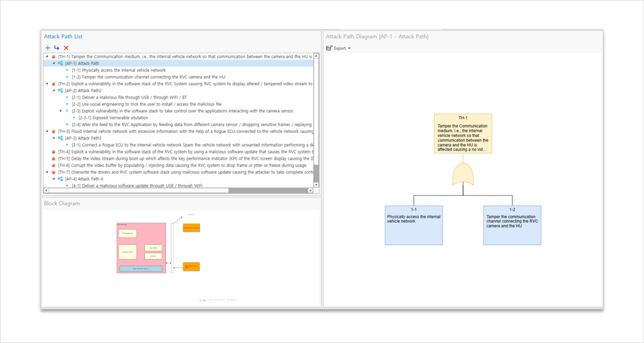Click the 1-1 blue node in diagram
Viewport: 644px width, 343px height.
click(x=413, y=225)
